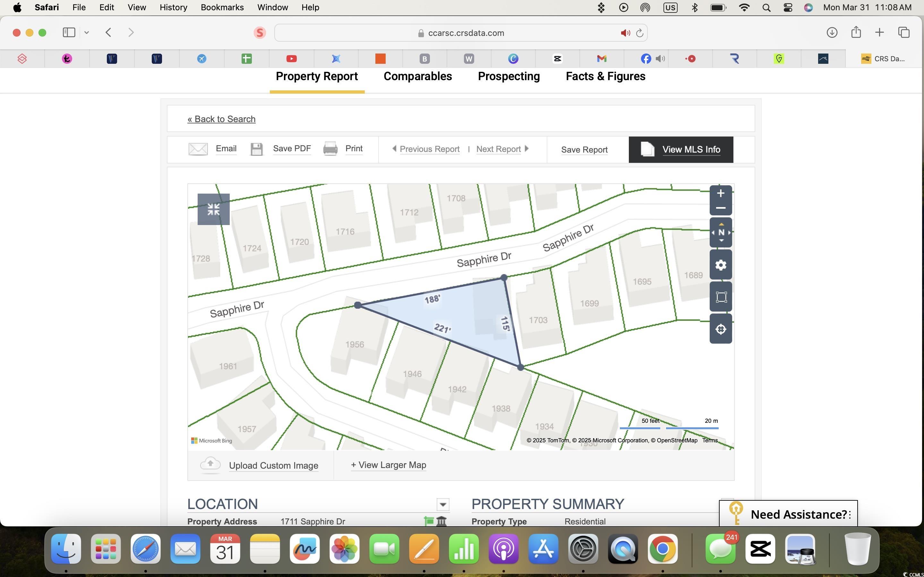Click the Upload Custom Image link
The height and width of the screenshot is (577, 924).
point(273,465)
